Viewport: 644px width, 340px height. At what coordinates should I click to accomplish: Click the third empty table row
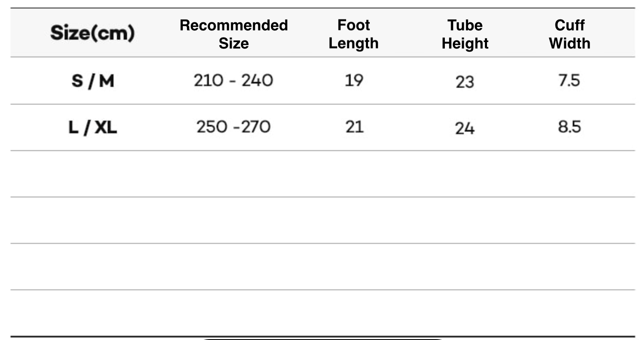pos(322,267)
